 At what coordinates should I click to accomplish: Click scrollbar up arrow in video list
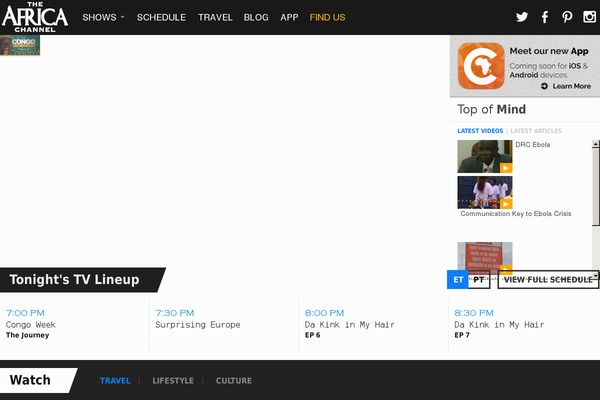click(x=595, y=144)
